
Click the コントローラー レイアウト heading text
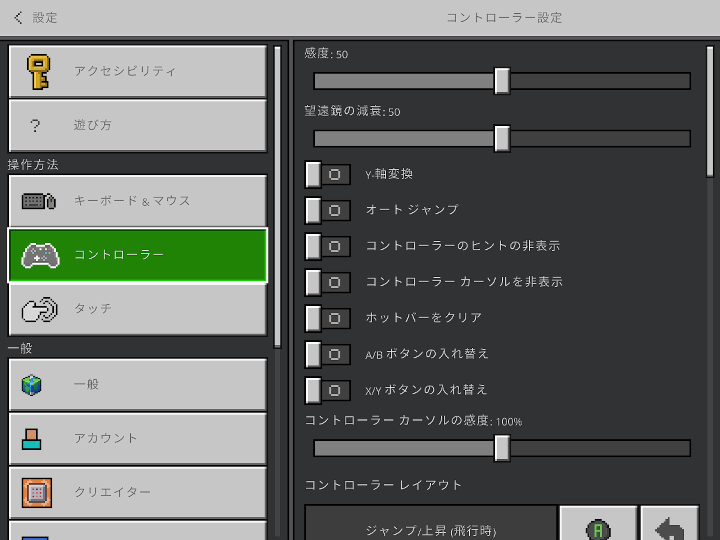[x=383, y=485]
